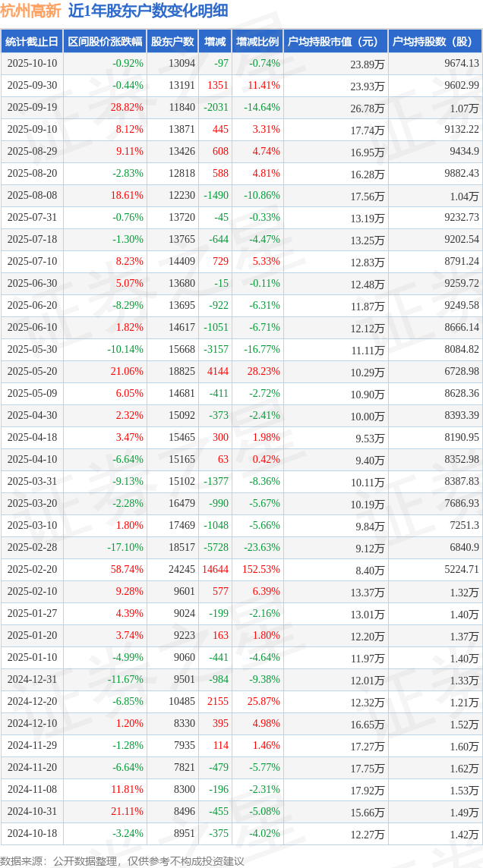Select the 区间股价涨跌幅 column header
This screenshot has width=483, height=868.
105,42
